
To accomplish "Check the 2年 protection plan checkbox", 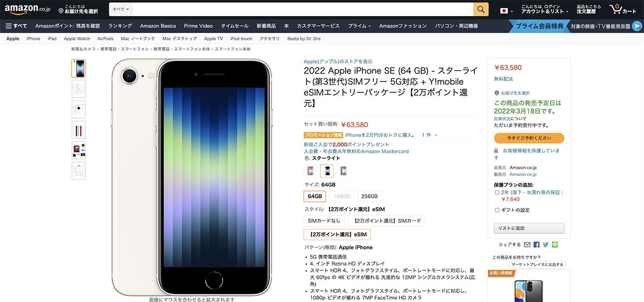I will (x=497, y=192).
